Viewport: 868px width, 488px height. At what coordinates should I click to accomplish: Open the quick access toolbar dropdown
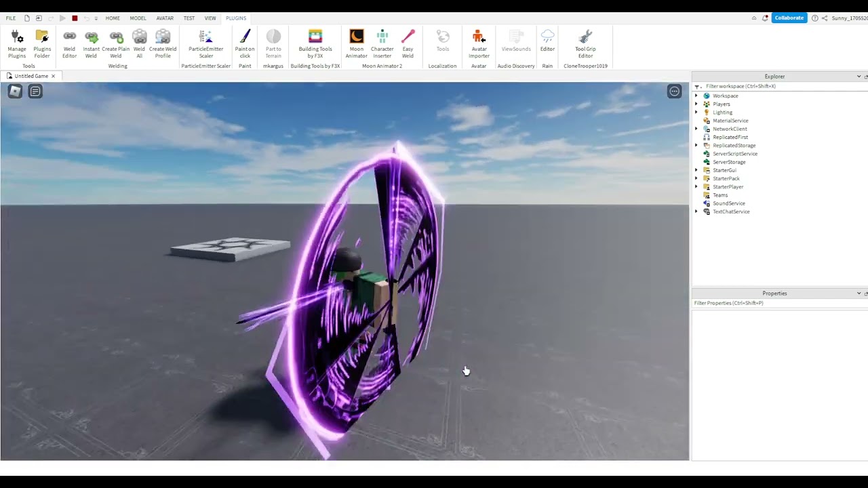click(x=96, y=18)
